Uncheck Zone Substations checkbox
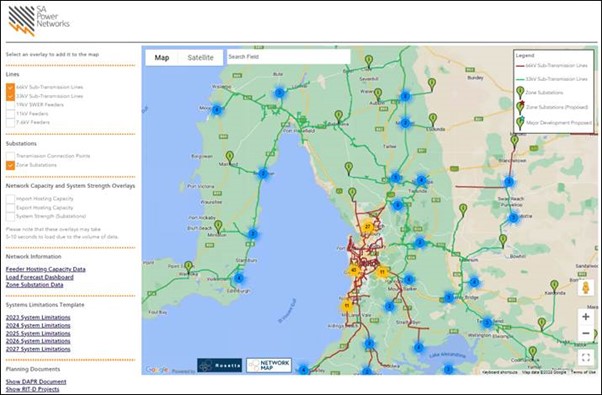Viewport: 602px width, 395px height. (x=10, y=165)
